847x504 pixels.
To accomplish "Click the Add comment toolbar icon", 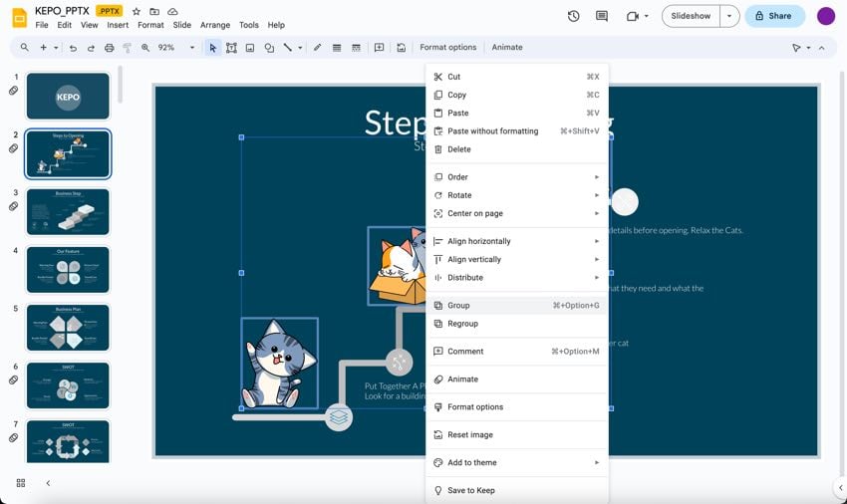I will pos(379,48).
